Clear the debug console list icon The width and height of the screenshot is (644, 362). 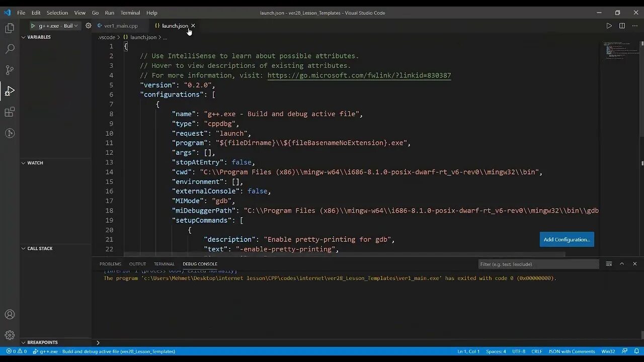click(609, 264)
